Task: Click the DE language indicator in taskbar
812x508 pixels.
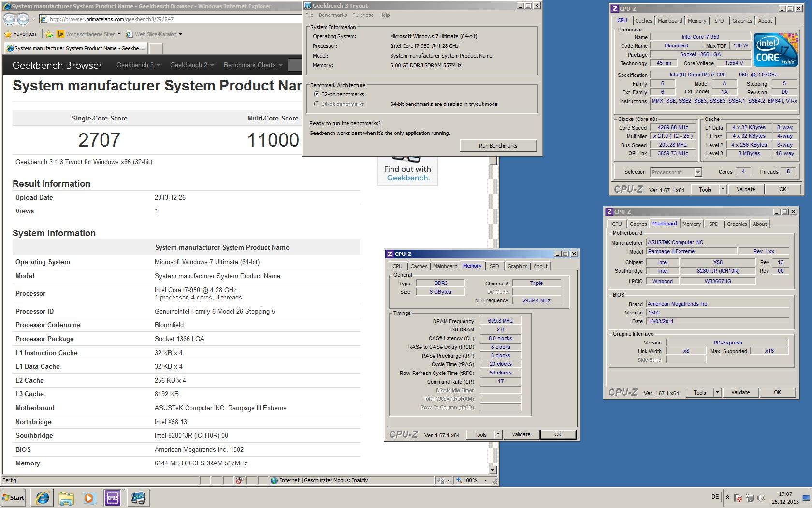Action: (715, 497)
